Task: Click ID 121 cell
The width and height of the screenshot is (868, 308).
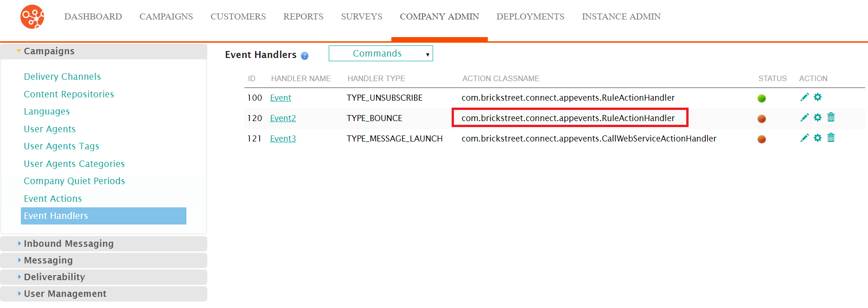Action: [x=254, y=139]
